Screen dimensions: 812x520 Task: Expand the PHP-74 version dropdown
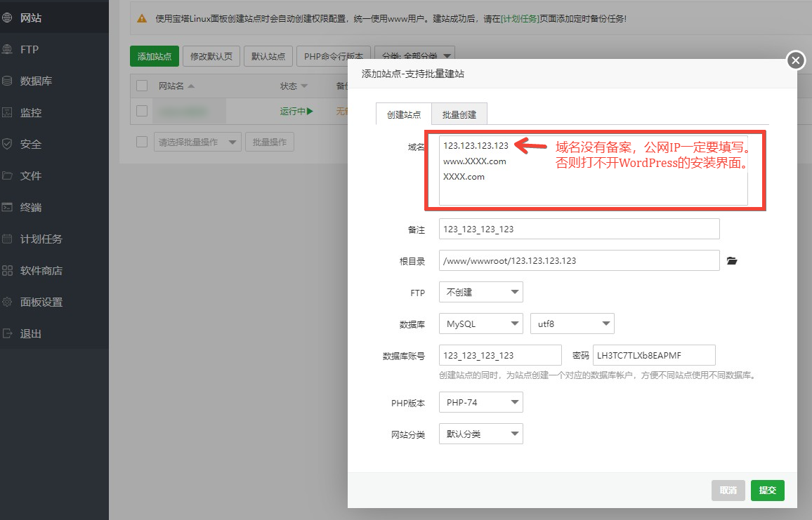(x=480, y=403)
